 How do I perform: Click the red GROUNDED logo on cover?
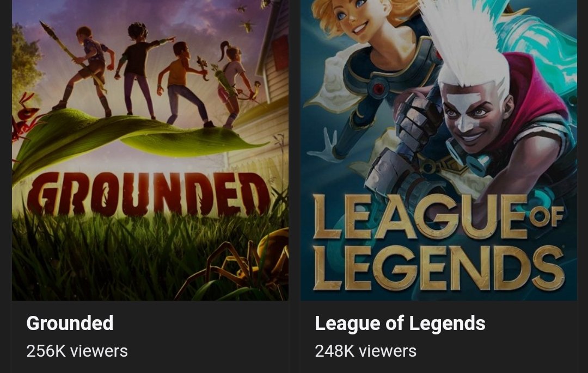coord(148,194)
